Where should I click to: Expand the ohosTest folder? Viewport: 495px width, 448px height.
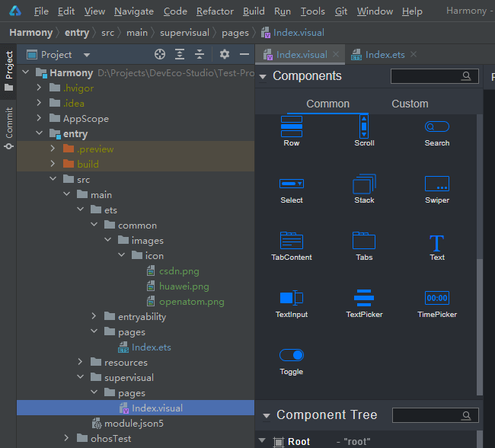[x=66, y=438]
